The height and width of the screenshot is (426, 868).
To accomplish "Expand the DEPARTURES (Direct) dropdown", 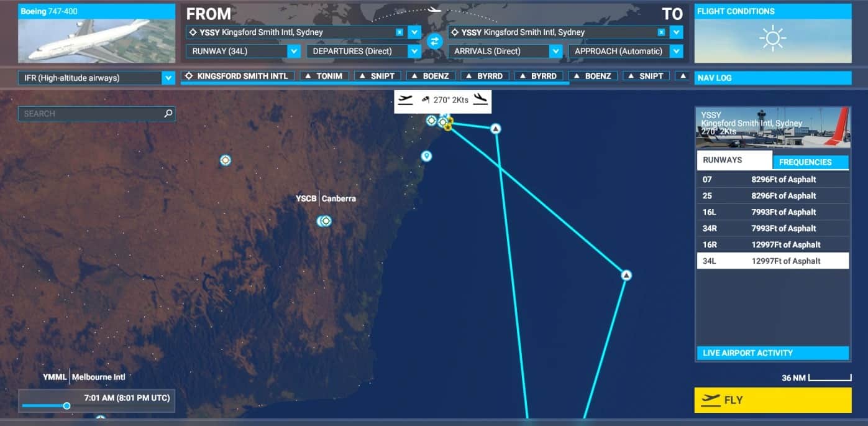I will [x=414, y=52].
